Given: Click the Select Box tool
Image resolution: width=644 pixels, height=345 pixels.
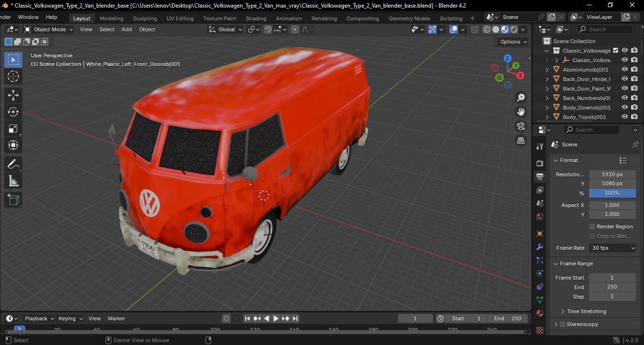Looking at the screenshot, I should 13,60.
